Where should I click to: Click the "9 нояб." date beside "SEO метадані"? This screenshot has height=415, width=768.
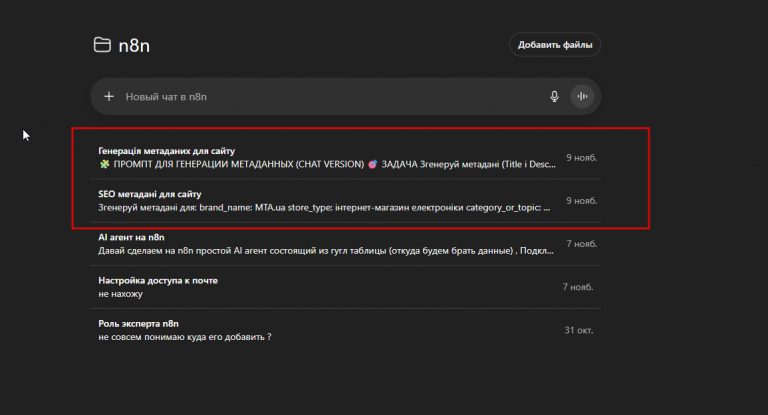click(581, 201)
